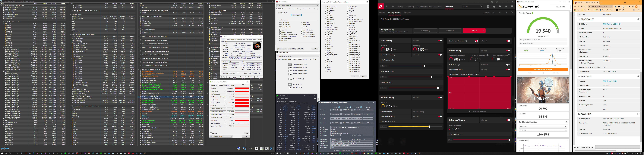This screenshot has width=644, height=155.
Task: Toggle Lüfter-Tuning Aktiviert switch
Action: tap(508, 50)
